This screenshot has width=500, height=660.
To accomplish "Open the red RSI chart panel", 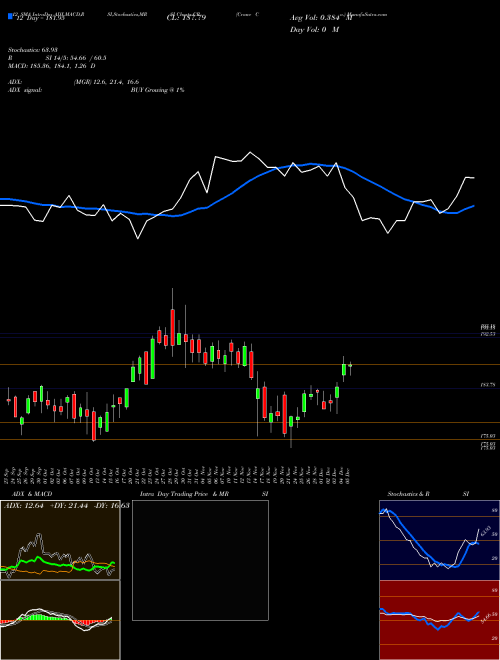I will click(x=439, y=620).
